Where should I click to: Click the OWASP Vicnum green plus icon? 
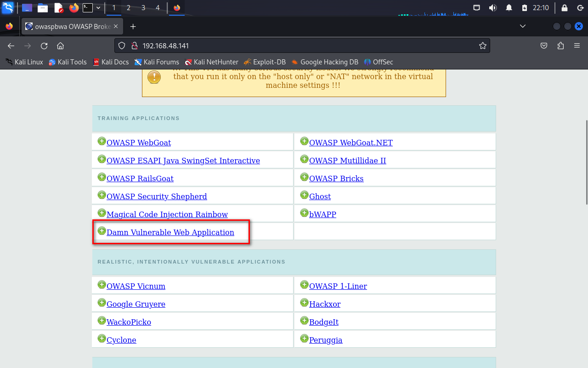102,285
